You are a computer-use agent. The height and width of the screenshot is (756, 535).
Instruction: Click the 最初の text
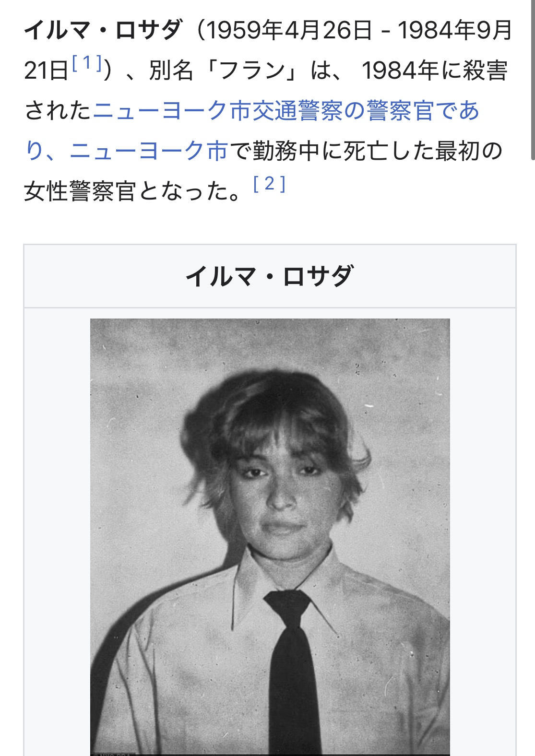[469, 151]
